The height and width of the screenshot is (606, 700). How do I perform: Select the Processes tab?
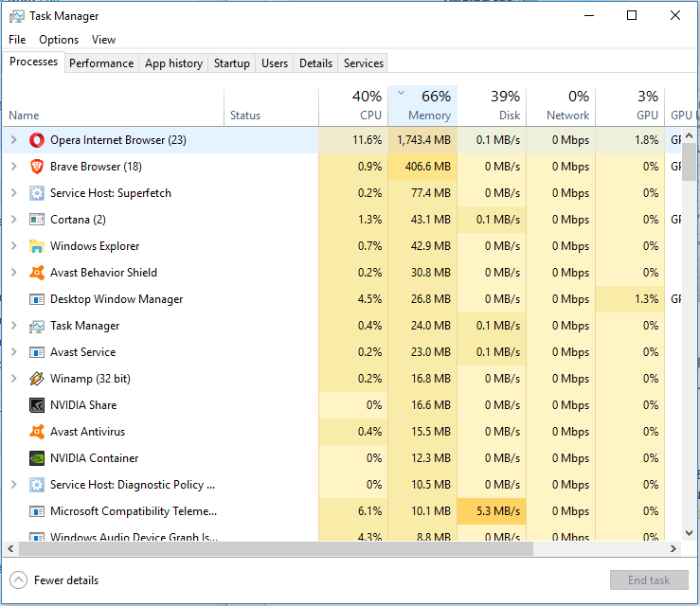(33, 62)
